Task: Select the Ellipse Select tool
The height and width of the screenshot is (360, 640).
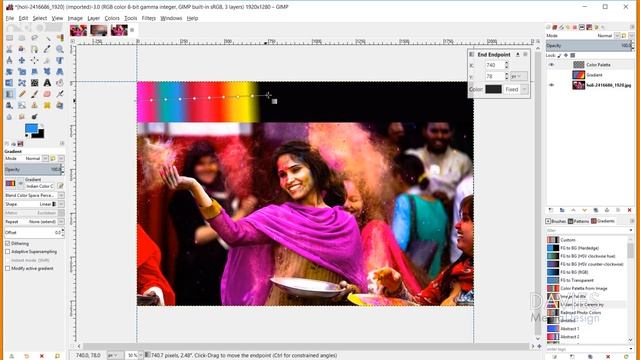Action: coord(22,38)
